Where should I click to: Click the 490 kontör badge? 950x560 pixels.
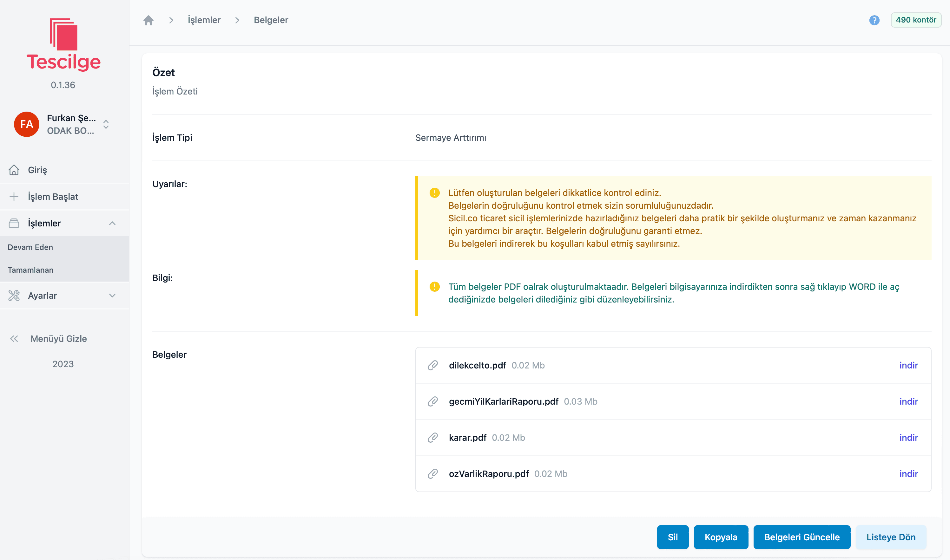pos(916,20)
